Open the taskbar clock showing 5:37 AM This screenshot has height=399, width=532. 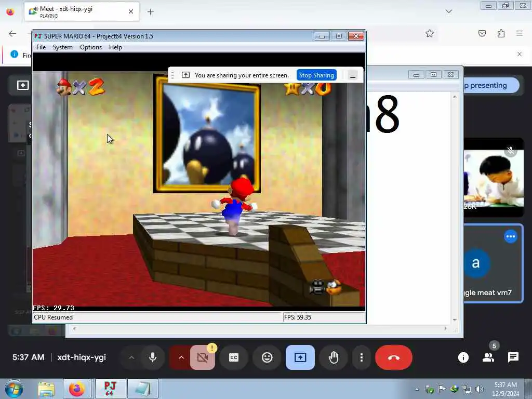(x=505, y=389)
